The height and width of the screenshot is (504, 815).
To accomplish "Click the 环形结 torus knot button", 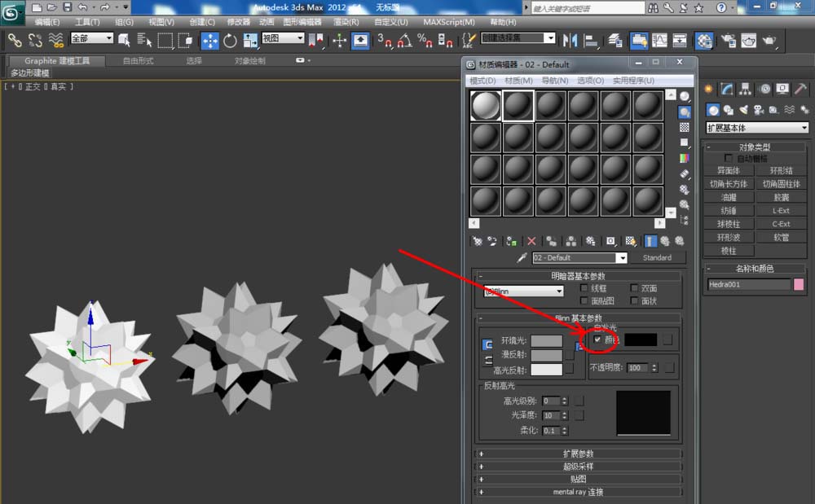I will [x=781, y=171].
